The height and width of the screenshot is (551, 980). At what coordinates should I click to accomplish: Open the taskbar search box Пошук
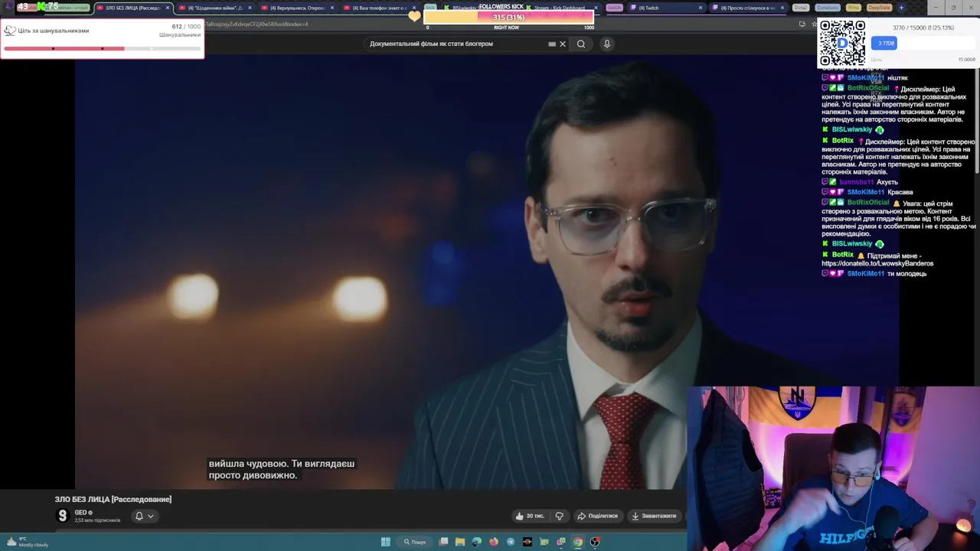click(415, 542)
